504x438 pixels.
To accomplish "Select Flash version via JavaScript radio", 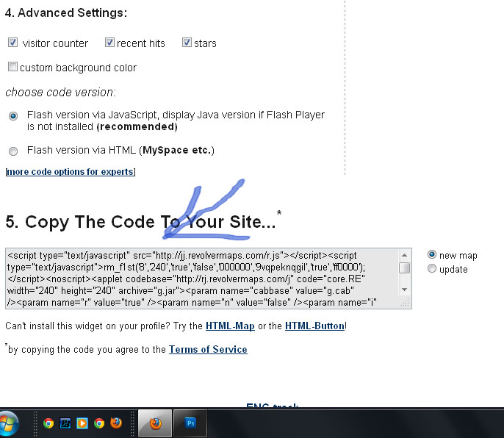I will point(13,116).
